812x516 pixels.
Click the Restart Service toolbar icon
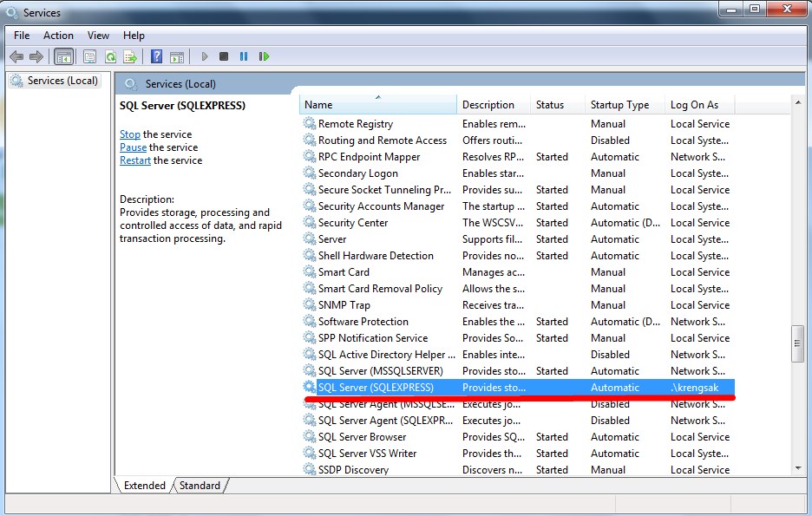264,56
